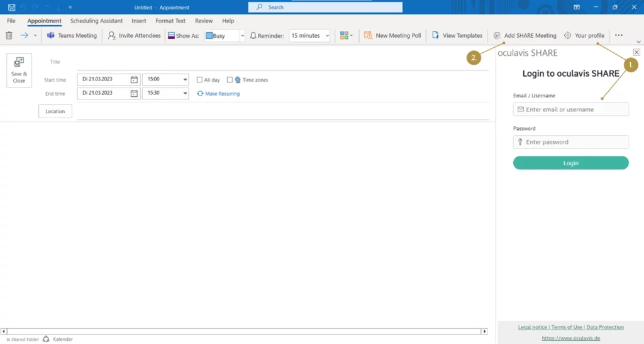The image size is (644, 344).
Task: Open the Start time 15:00 dropdown
Action: [x=185, y=80]
